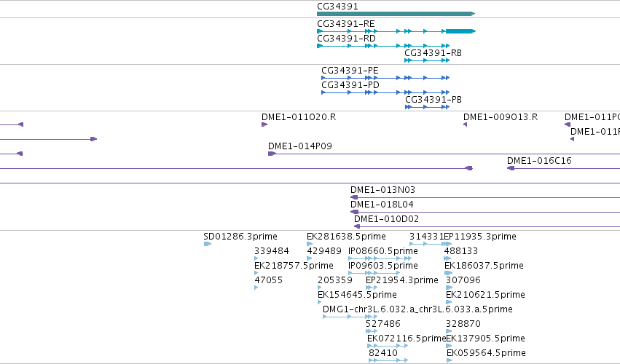Select the EK072116.5prime EST label
This screenshot has width=620, height=364.
pos(407,339)
